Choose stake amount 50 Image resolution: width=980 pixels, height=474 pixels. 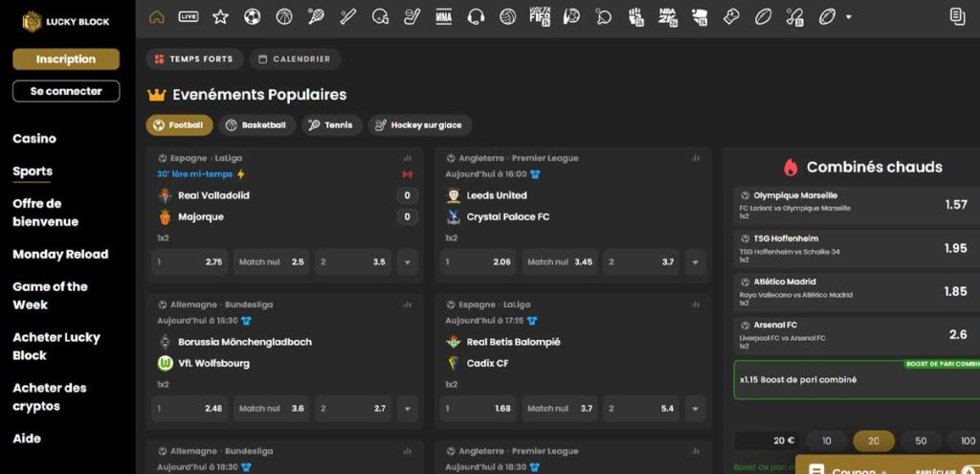(921, 440)
